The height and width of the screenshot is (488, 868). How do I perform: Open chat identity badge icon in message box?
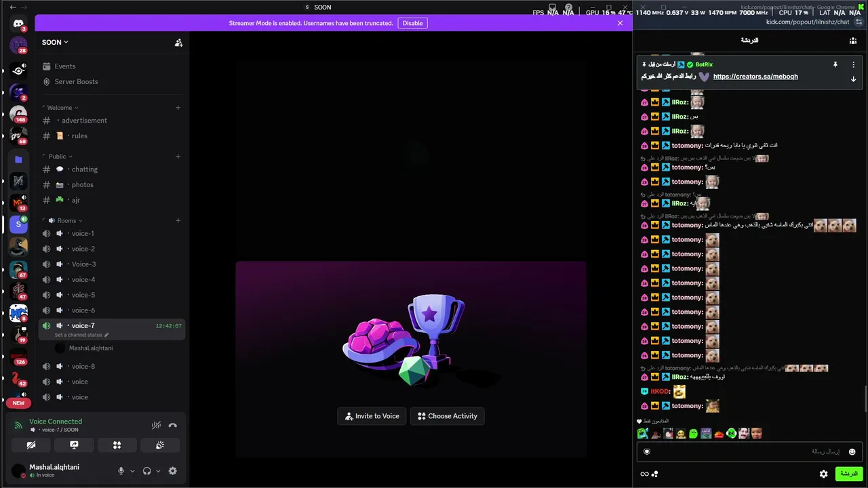pyautogui.click(x=647, y=451)
